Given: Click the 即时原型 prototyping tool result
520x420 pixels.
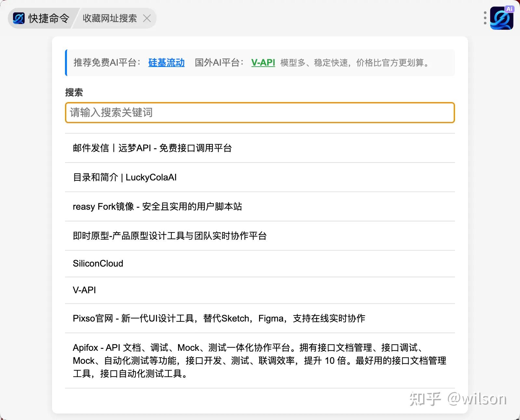Looking at the screenshot, I should pyautogui.click(x=170, y=236).
